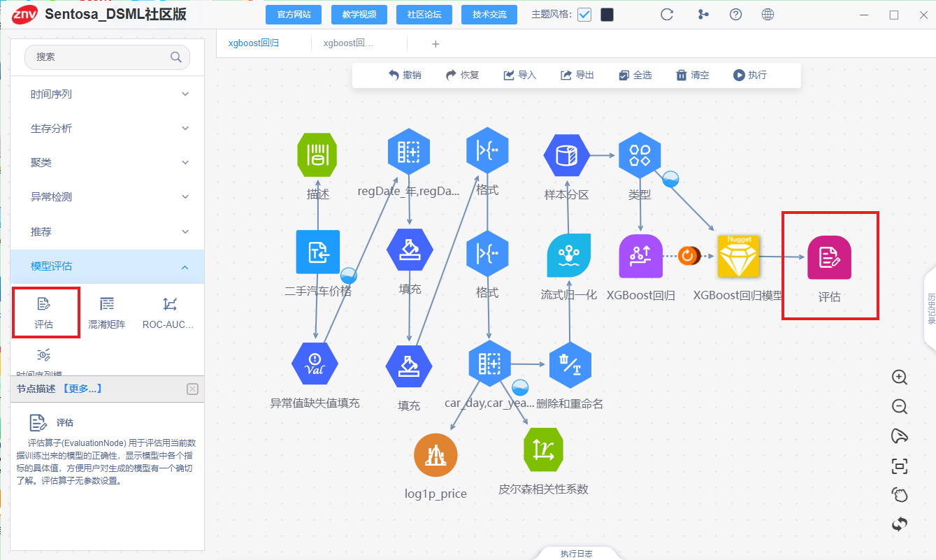Switch to the xgboost回归 tab
Viewport: 936px width, 560px height.
[254, 43]
